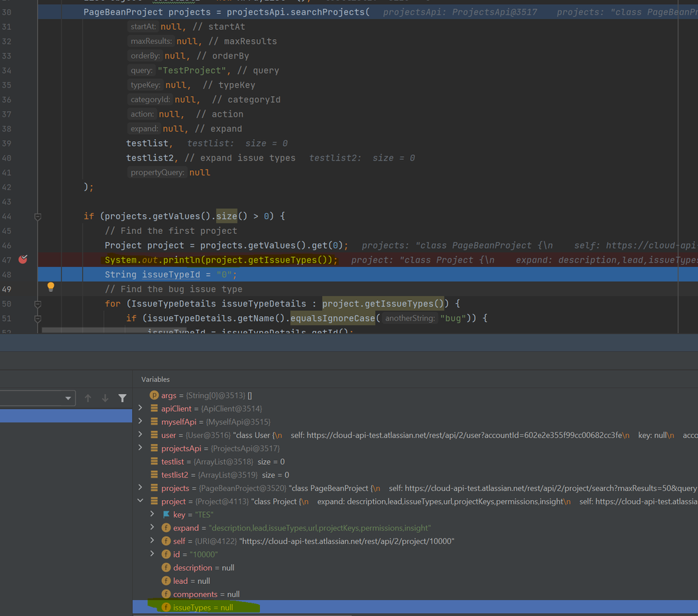This screenshot has width=698, height=616.
Task: Expand the key field node
Action: [x=152, y=514]
